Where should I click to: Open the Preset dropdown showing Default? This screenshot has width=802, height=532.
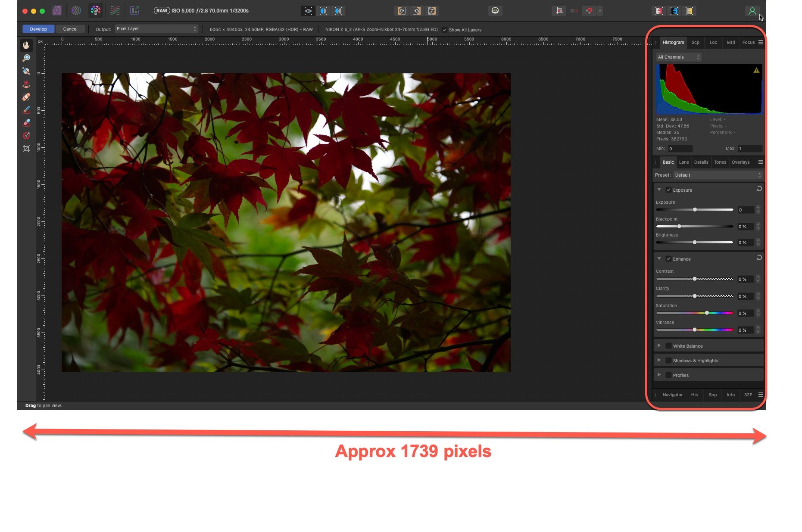[x=717, y=175]
